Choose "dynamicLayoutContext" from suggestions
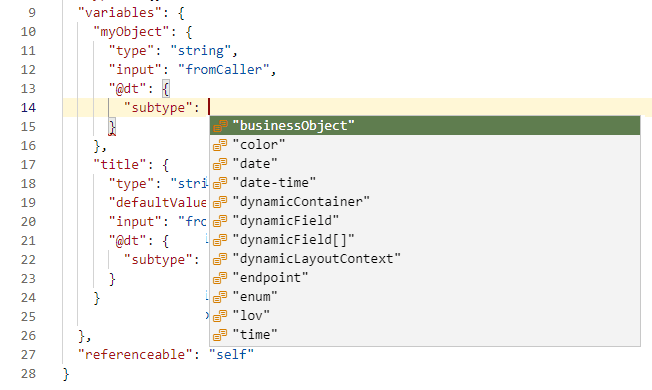This screenshot has height=390, width=652. tap(425, 259)
